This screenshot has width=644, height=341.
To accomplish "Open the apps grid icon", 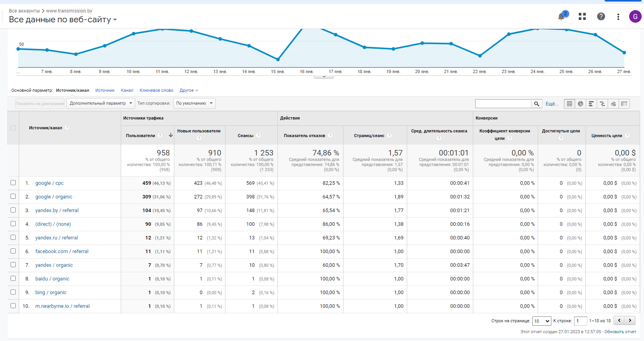I will tap(582, 16).
